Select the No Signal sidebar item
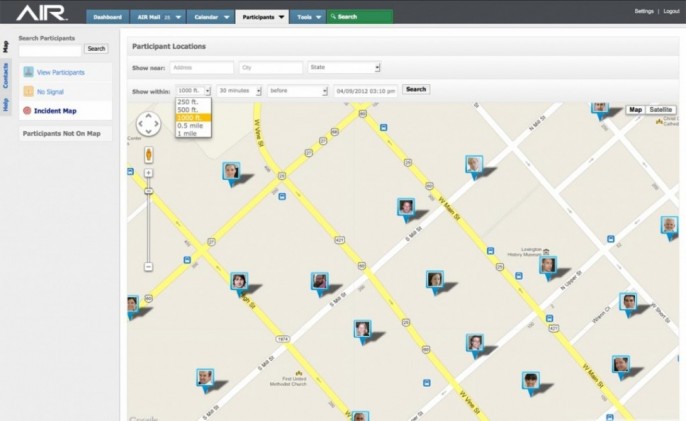The height and width of the screenshot is (421, 686). click(50, 91)
